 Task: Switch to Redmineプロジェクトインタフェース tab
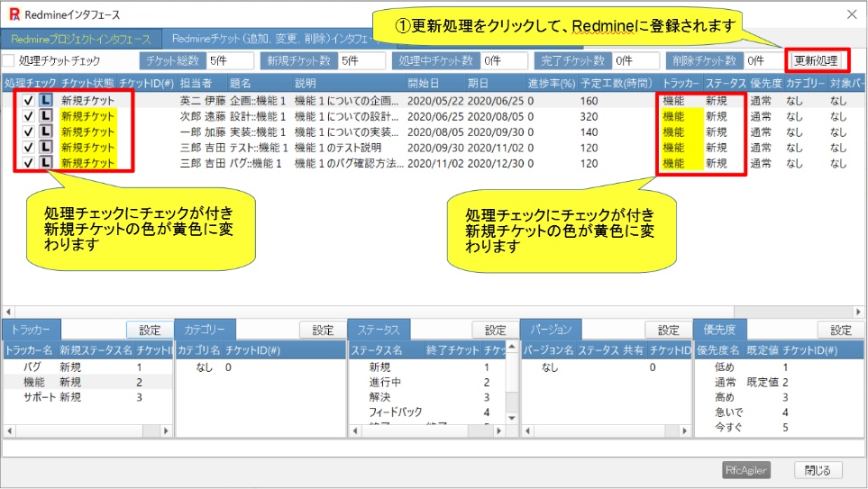[x=81, y=40]
